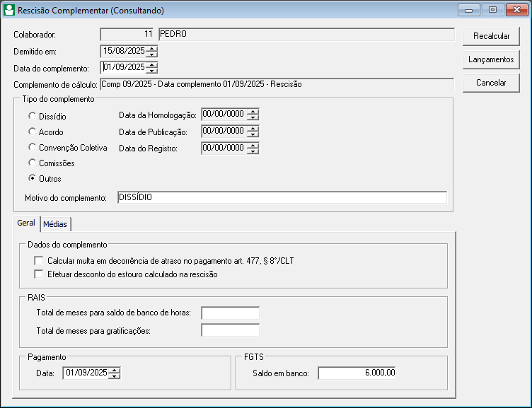Enable Calcular multa art. 477 checkbox

point(39,261)
